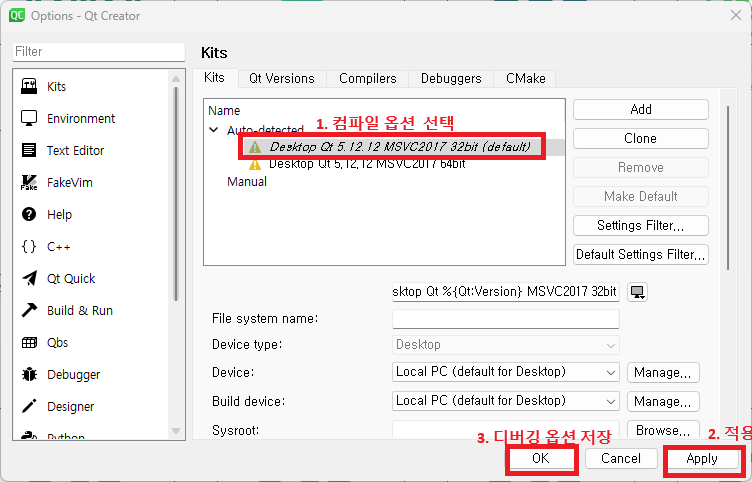The height and width of the screenshot is (482, 752).
Task: Click the Cancel button
Action: [621, 458]
